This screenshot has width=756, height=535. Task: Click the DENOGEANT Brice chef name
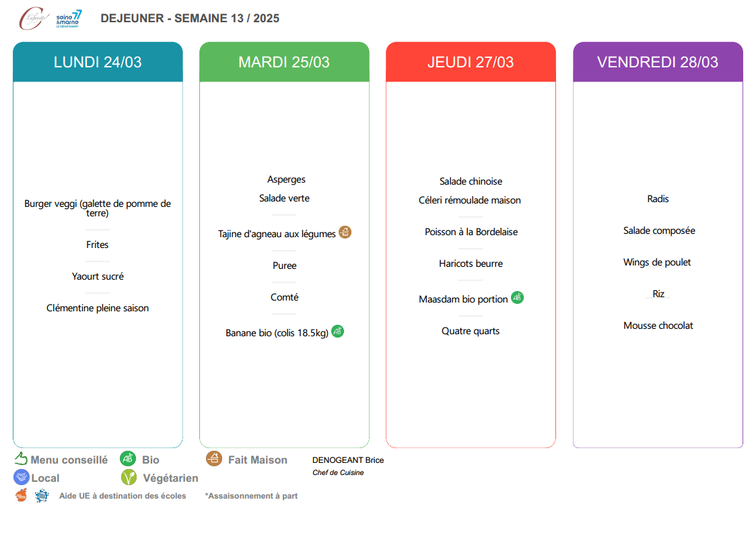pyautogui.click(x=348, y=460)
